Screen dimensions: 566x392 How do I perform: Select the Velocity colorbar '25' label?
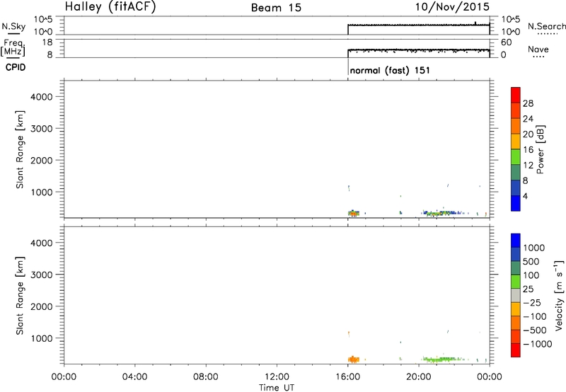[529, 289]
